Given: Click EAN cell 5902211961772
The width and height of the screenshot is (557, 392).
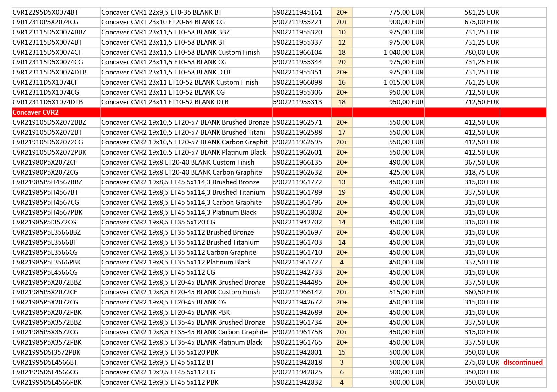Looking at the screenshot, I should point(298,182).
